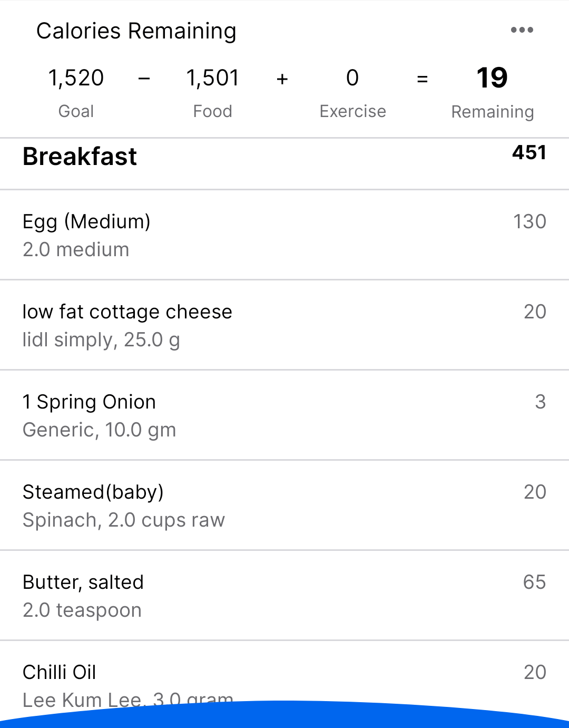Open the three-dot more options menu
The image size is (569, 728).
tap(522, 30)
